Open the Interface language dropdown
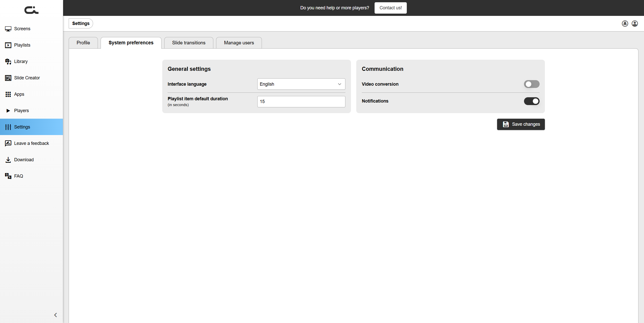This screenshot has height=323, width=644. pos(301,84)
